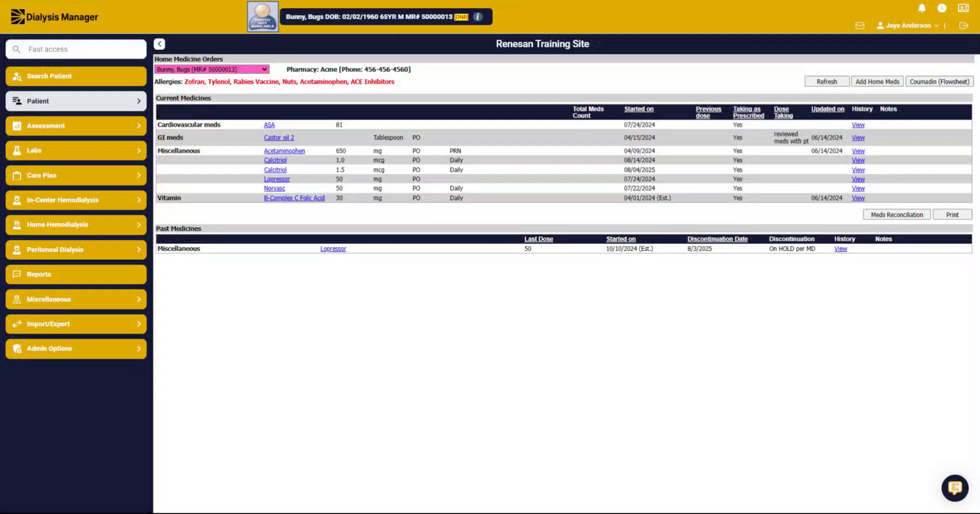Sort Past Medicines by Discontinuation Date
The height and width of the screenshot is (514, 980).
[x=717, y=239]
